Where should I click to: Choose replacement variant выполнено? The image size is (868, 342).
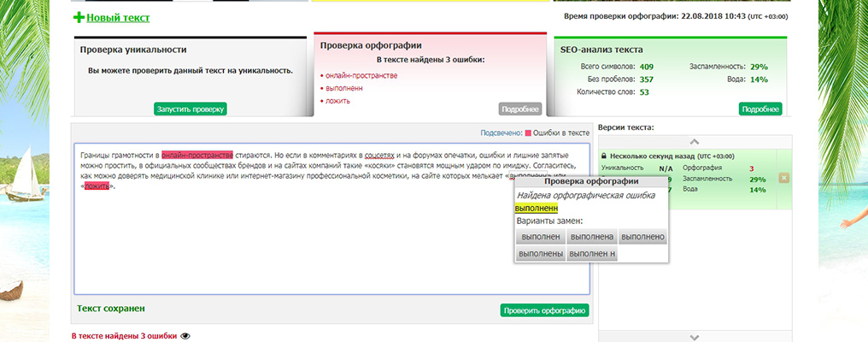pos(642,237)
